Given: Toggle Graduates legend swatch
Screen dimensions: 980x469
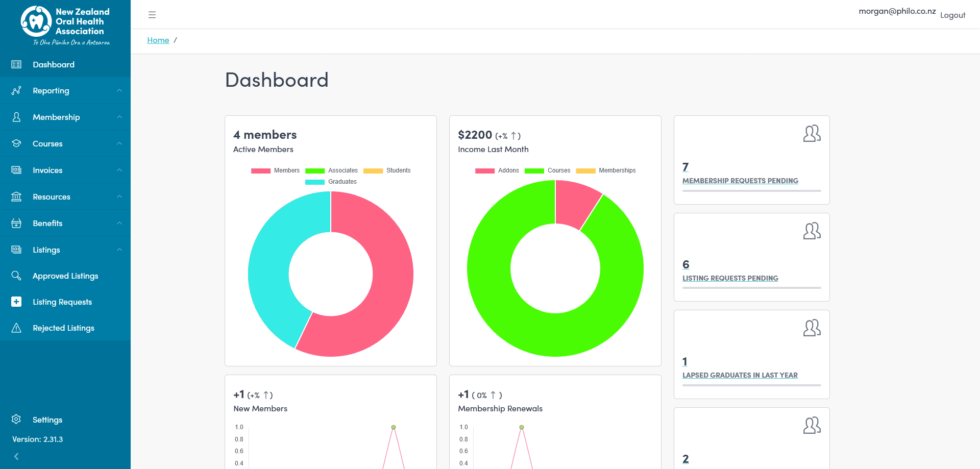Looking at the screenshot, I should point(315,182).
